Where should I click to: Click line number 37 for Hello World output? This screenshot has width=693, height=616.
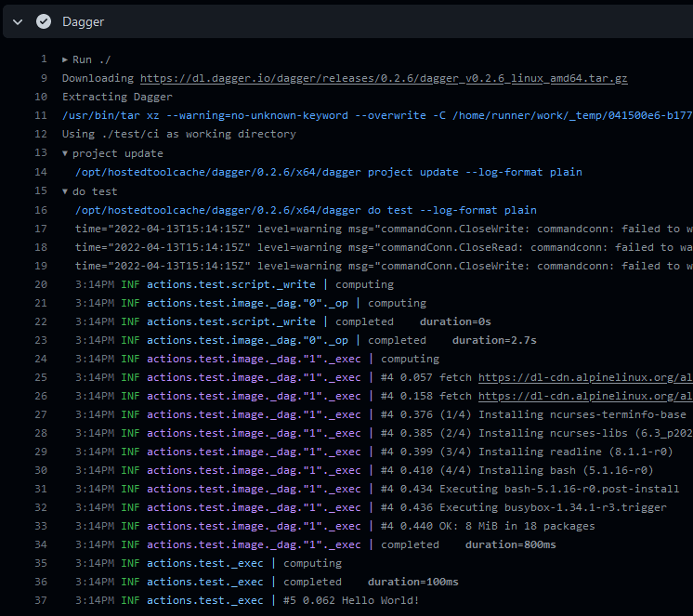[x=40, y=600]
